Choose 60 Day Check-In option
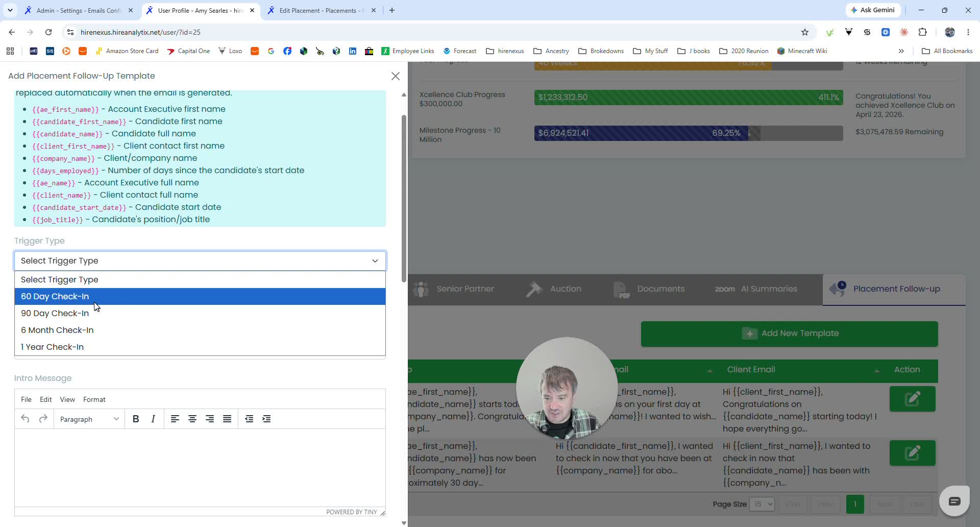 200,296
